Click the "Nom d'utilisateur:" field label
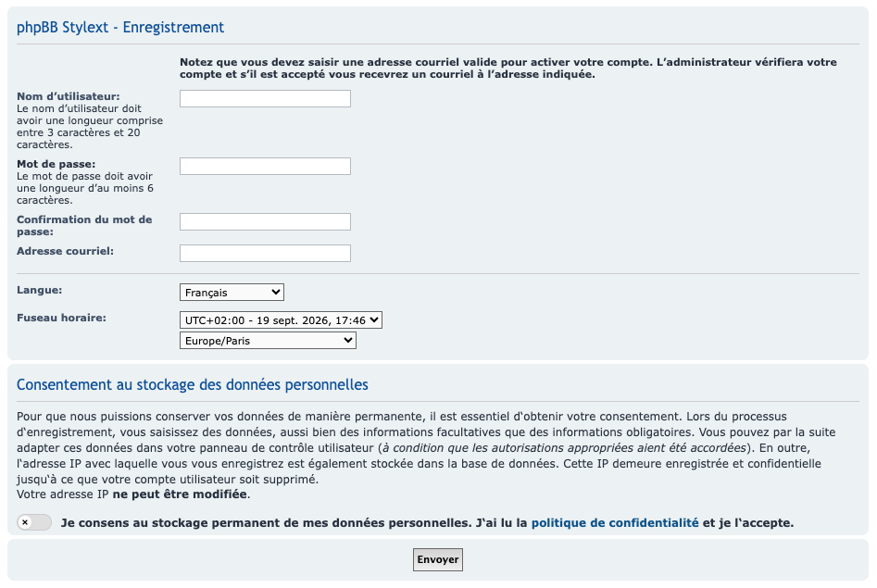The height and width of the screenshot is (588, 877). pyautogui.click(x=69, y=96)
